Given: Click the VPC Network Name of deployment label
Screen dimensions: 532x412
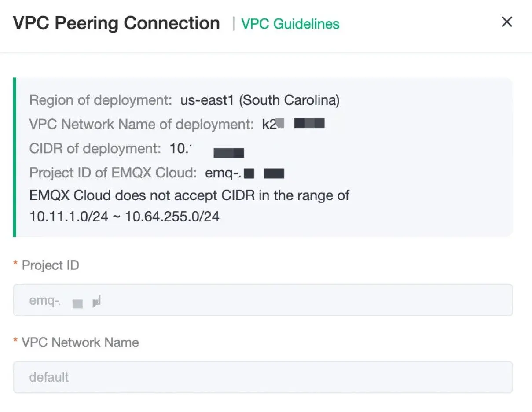Looking at the screenshot, I should [x=141, y=125].
